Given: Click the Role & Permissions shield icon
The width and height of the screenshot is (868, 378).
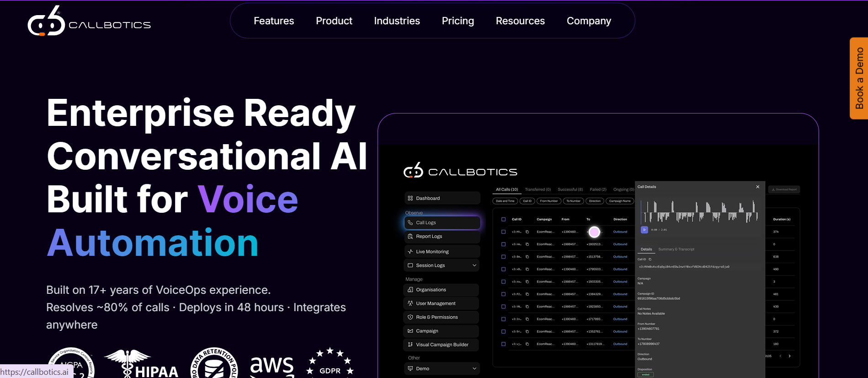Looking at the screenshot, I should [x=410, y=317].
